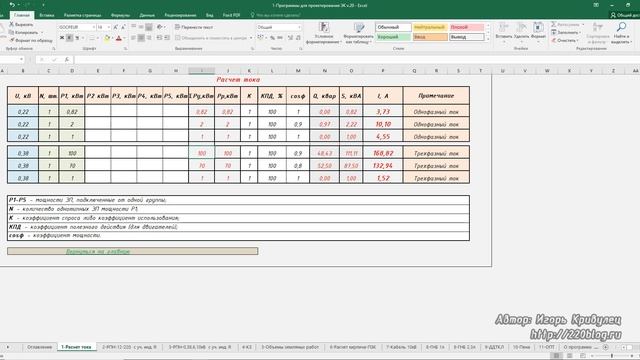The height and width of the screenshot is (360, 640).
Task: Increase decimal places
Action: pos(290,38)
